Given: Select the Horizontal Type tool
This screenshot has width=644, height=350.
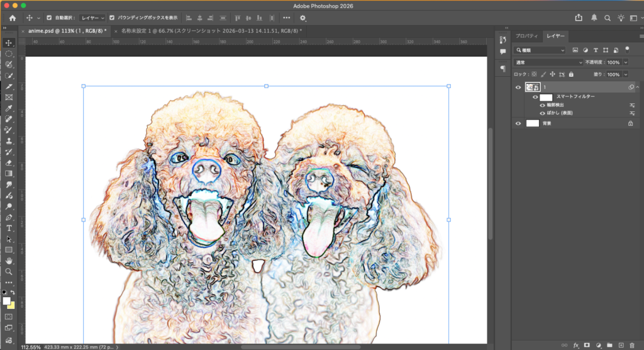Looking at the screenshot, I should pos(9,228).
